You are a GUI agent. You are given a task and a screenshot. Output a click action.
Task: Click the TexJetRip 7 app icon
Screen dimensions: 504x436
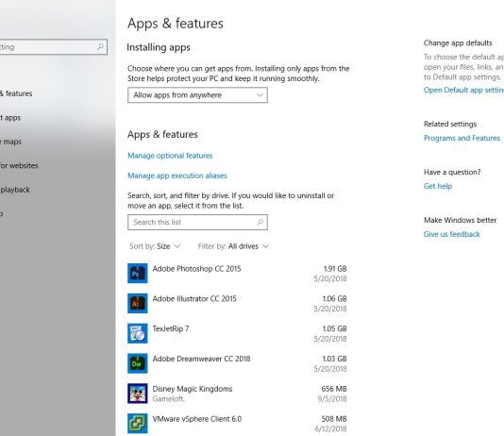point(138,333)
